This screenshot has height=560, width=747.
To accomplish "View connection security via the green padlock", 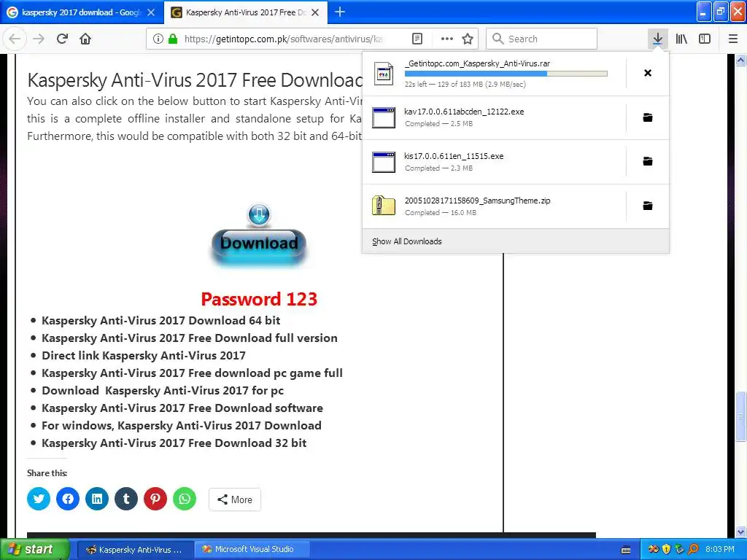I will click(x=173, y=39).
